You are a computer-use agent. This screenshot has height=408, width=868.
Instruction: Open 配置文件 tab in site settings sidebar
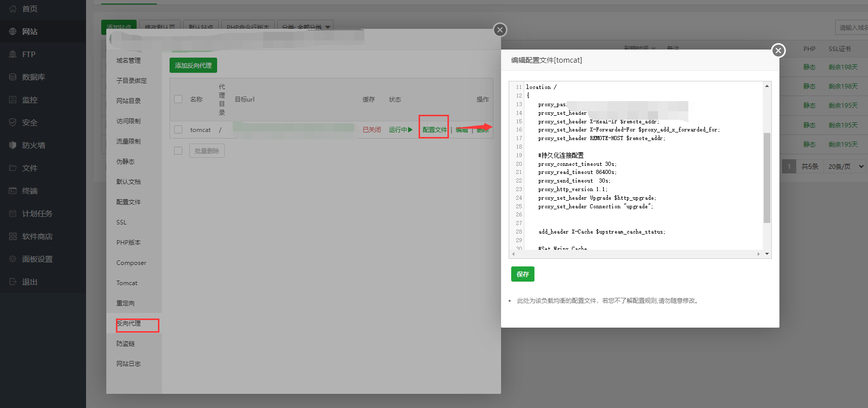point(129,202)
